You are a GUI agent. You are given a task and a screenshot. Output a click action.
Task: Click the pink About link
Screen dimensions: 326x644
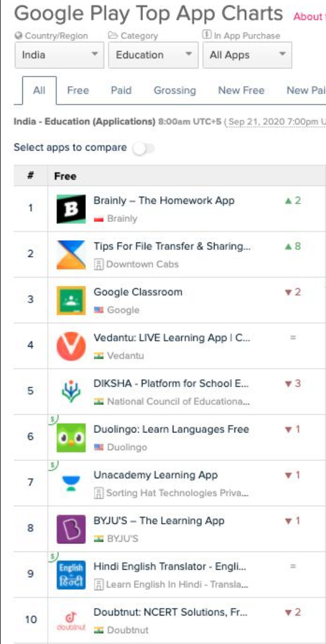(309, 17)
